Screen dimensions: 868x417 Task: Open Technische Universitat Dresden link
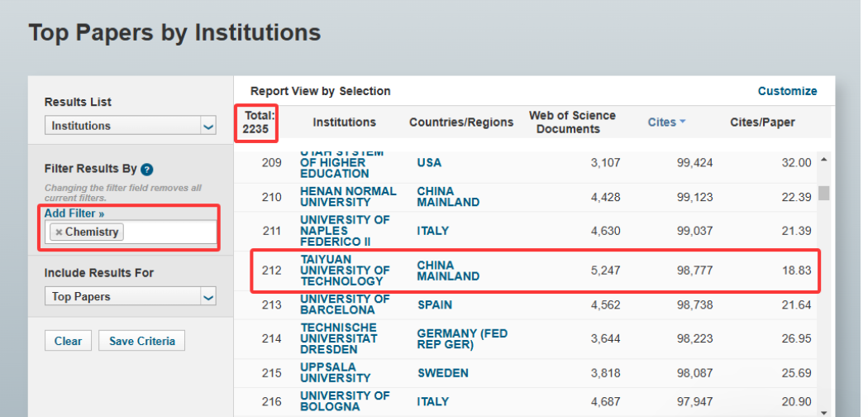click(339, 338)
